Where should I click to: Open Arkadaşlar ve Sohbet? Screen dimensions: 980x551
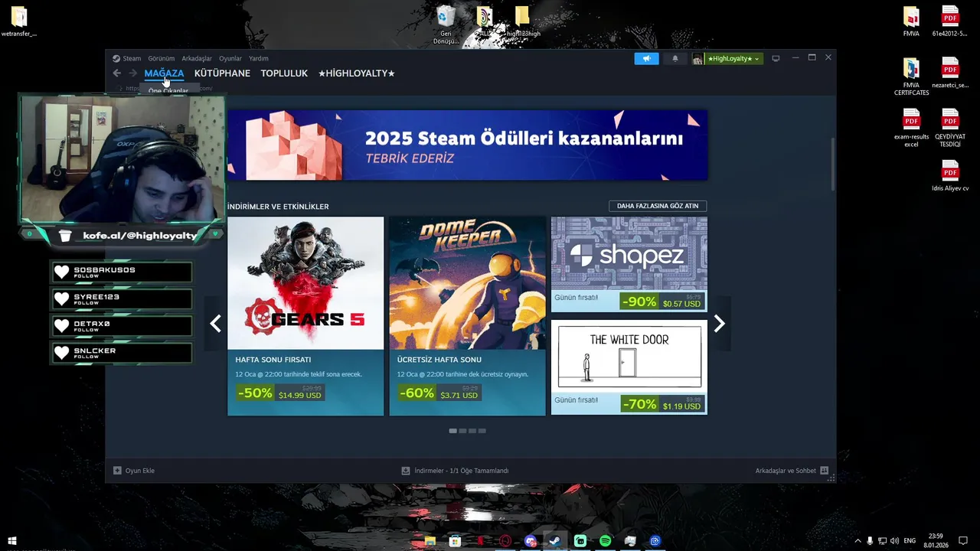[x=792, y=471]
